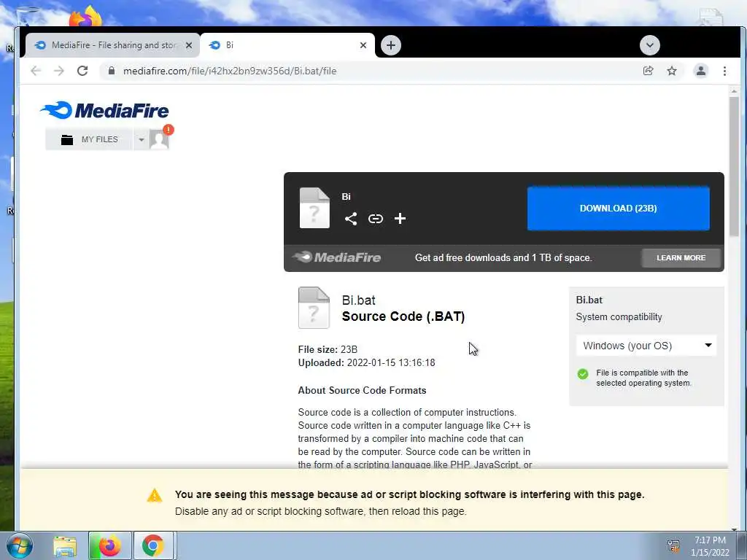
Task: Open the MY FILES folder button
Action: click(89, 139)
